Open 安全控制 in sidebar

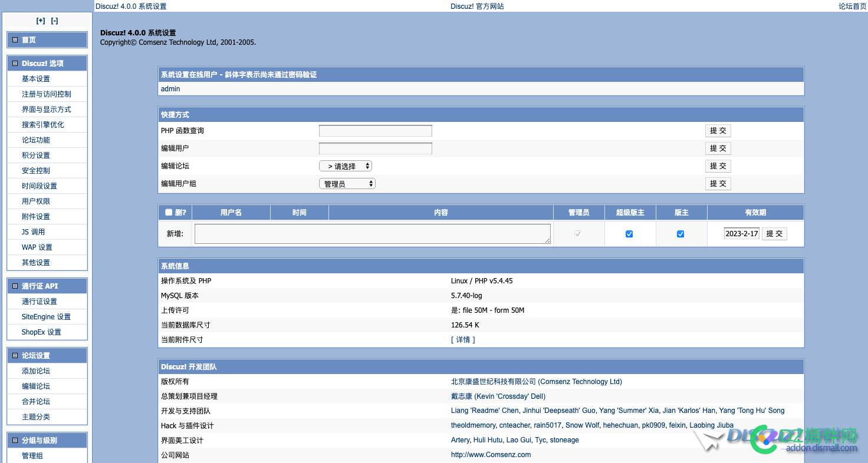(x=36, y=171)
